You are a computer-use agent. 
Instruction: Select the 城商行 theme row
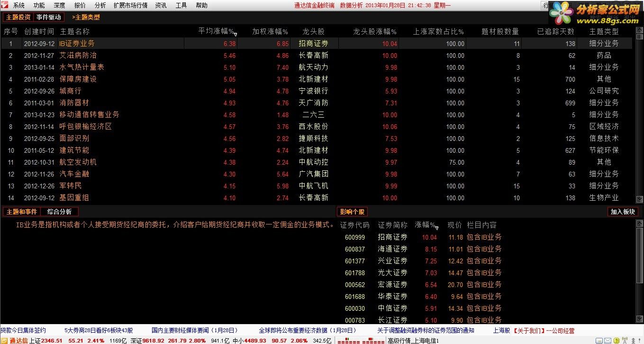(x=317, y=91)
